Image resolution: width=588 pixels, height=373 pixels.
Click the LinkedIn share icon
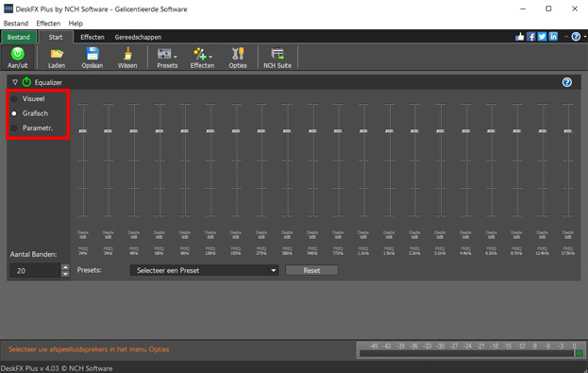[553, 37]
